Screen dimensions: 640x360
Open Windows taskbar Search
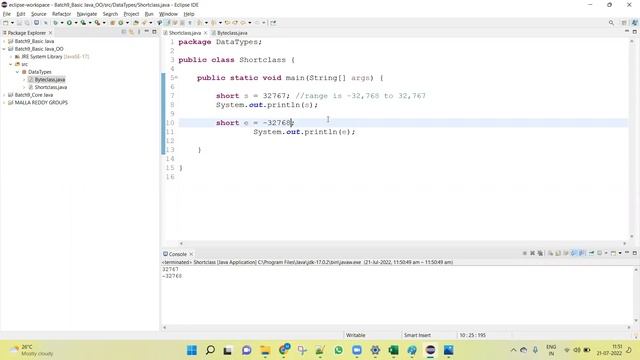coord(210,350)
